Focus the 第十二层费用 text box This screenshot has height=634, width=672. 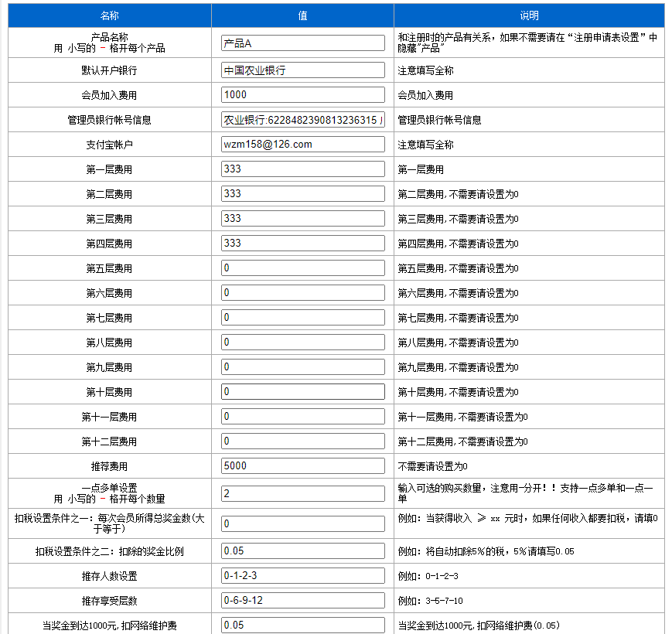302,441
